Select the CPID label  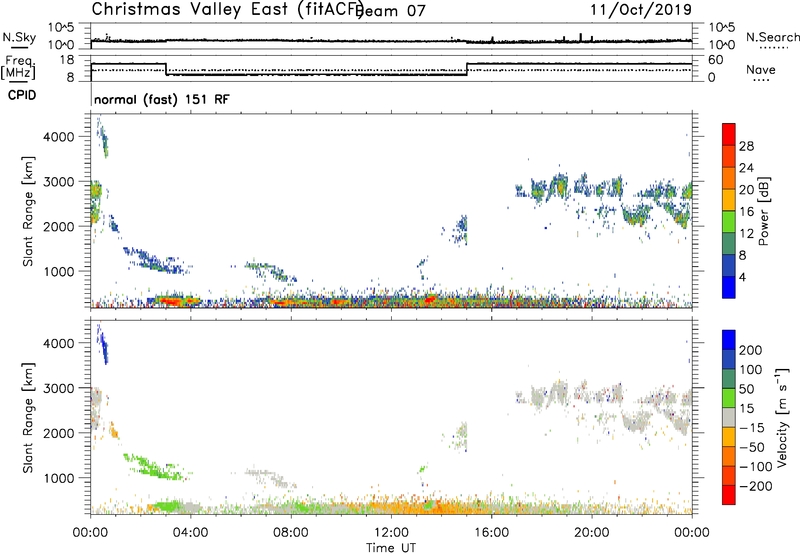(22, 95)
